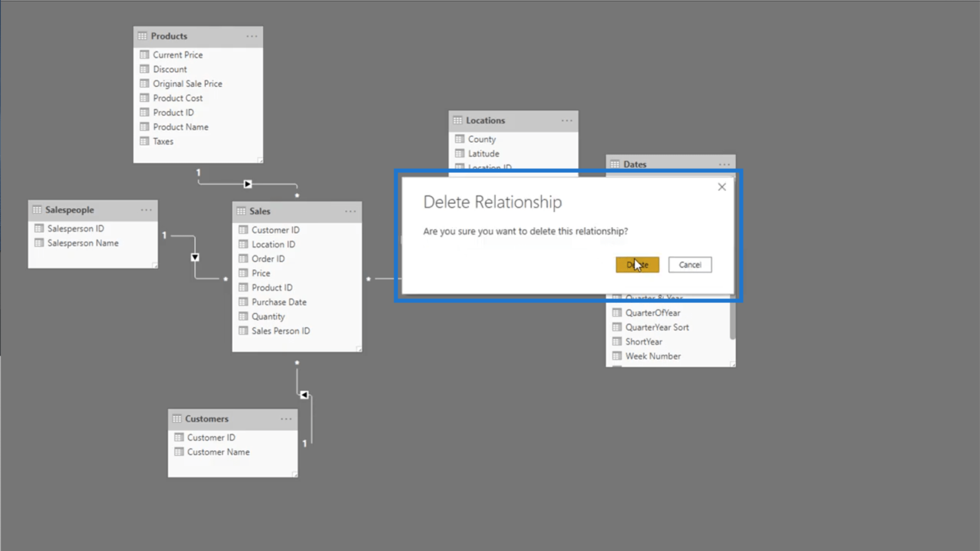Click Salespeople-to-Sales relationship direction arrow
The image size is (980, 551).
tap(195, 257)
